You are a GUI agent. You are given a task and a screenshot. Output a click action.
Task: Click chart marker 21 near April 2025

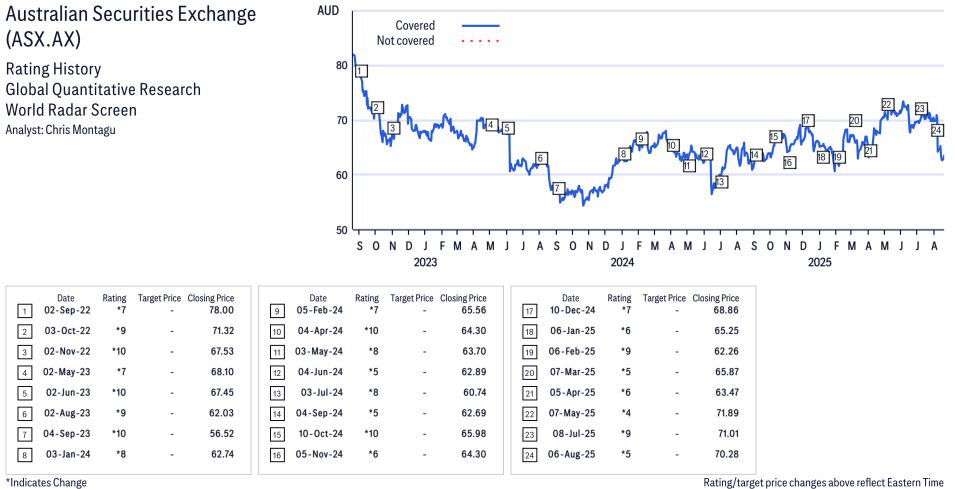870,150
